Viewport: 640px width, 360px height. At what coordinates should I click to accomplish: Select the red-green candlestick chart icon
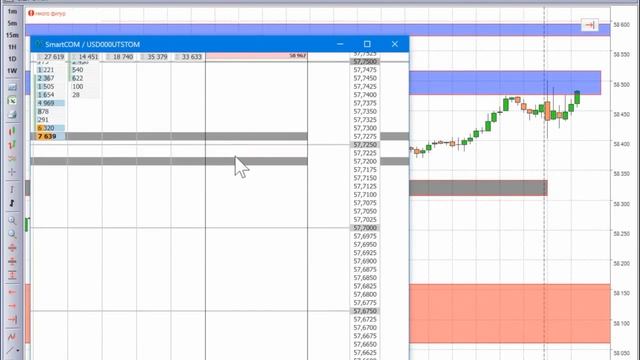click(12, 131)
